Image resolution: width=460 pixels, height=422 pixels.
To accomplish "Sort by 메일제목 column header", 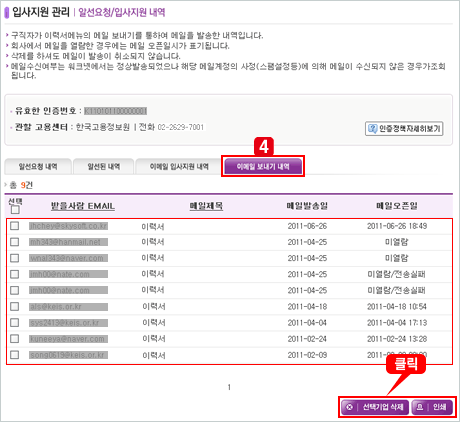I will tap(206, 206).
